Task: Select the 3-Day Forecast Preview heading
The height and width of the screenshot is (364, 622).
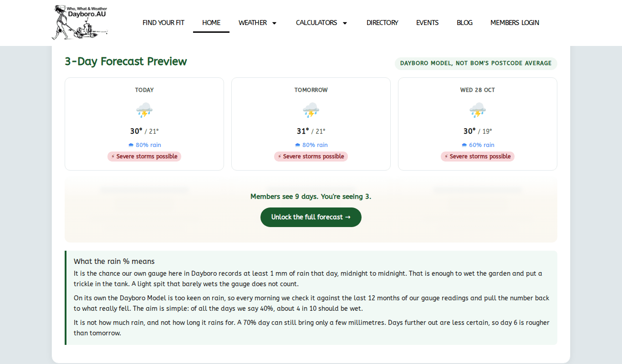Action: click(x=126, y=61)
